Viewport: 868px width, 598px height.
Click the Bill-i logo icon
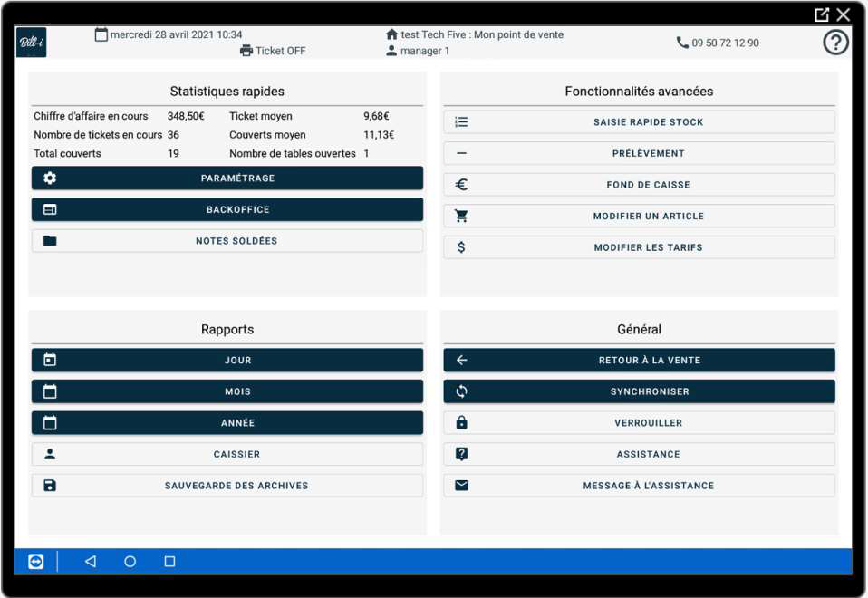point(31,42)
